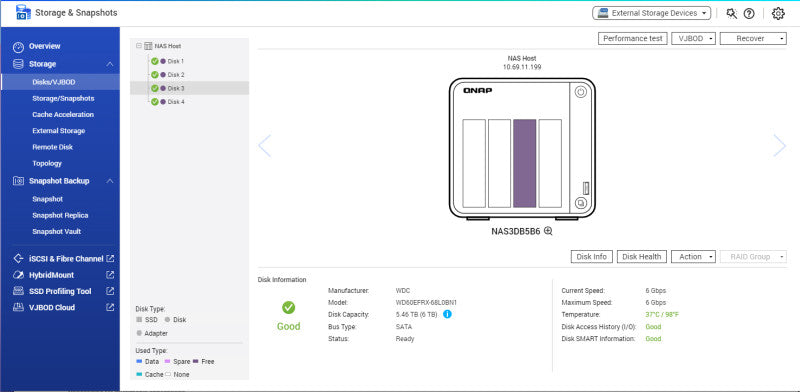This screenshot has width=800, height=392.
Task: Click the purple Free legend swatch
Action: [195, 361]
